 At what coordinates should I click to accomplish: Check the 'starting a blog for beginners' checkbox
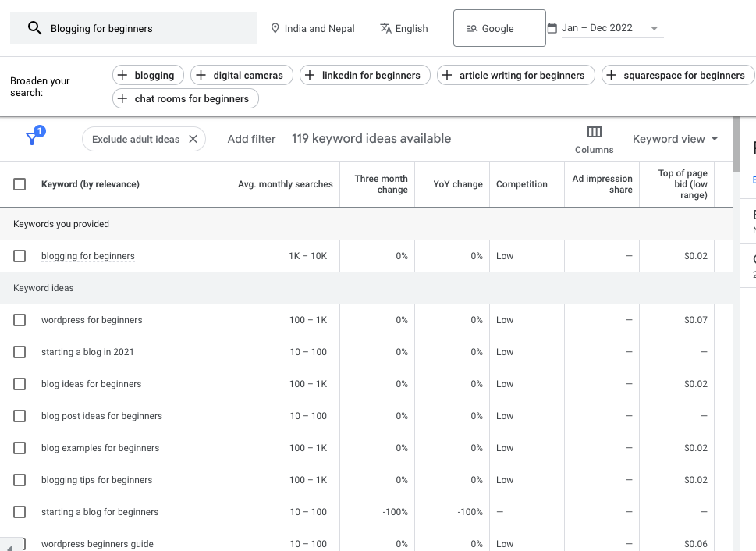pos(20,512)
